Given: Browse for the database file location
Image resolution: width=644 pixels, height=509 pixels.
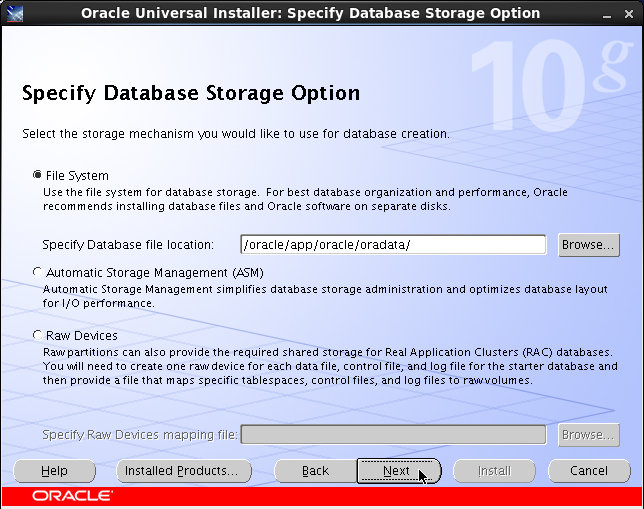Looking at the screenshot, I should pos(589,245).
